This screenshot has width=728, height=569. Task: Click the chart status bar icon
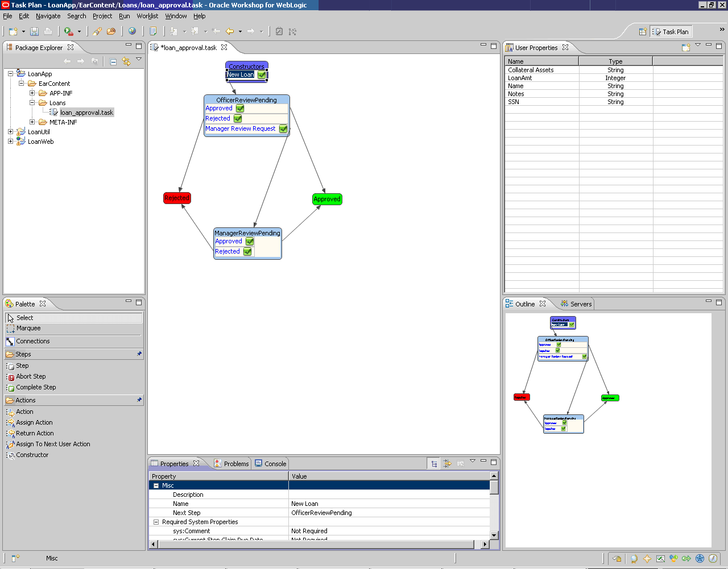click(660, 559)
